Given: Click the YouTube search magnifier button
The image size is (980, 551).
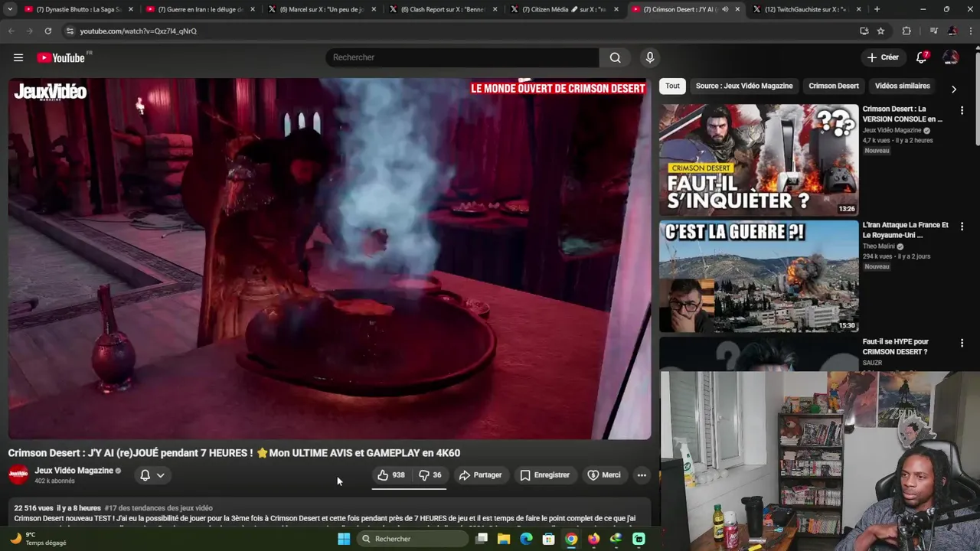Looking at the screenshot, I should pyautogui.click(x=615, y=57).
